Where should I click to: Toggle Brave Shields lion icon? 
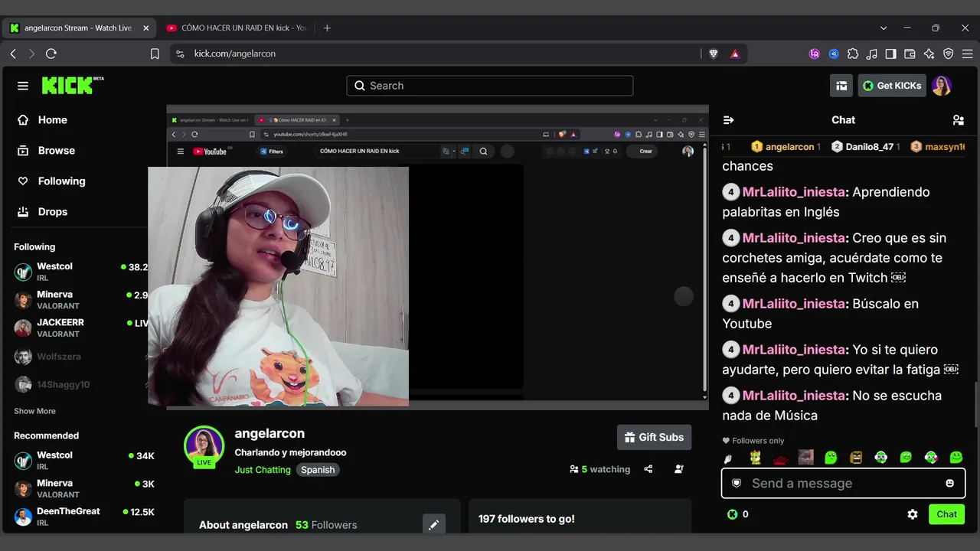(714, 54)
